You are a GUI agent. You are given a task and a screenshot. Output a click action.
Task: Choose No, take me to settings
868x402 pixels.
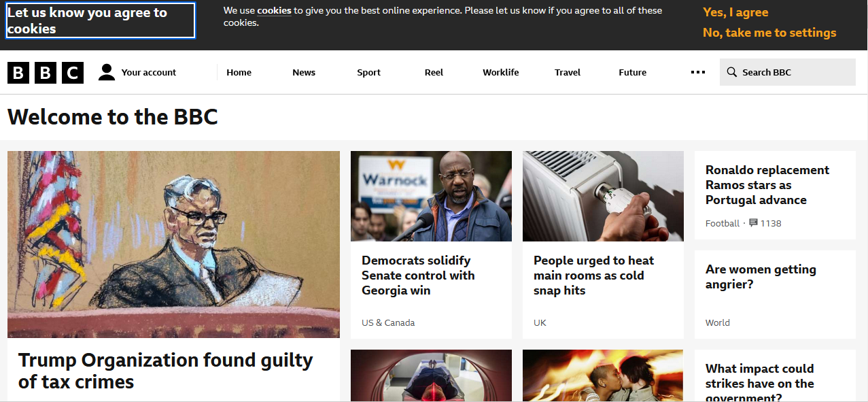click(x=769, y=33)
